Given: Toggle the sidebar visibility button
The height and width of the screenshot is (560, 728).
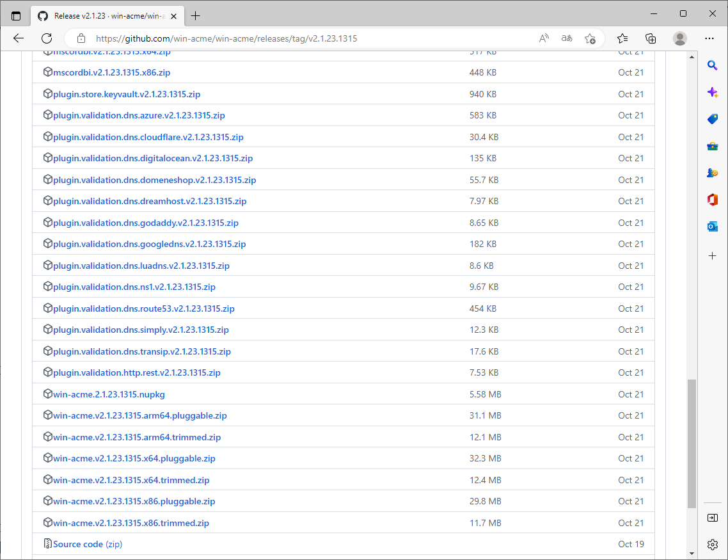Looking at the screenshot, I should 713,518.
